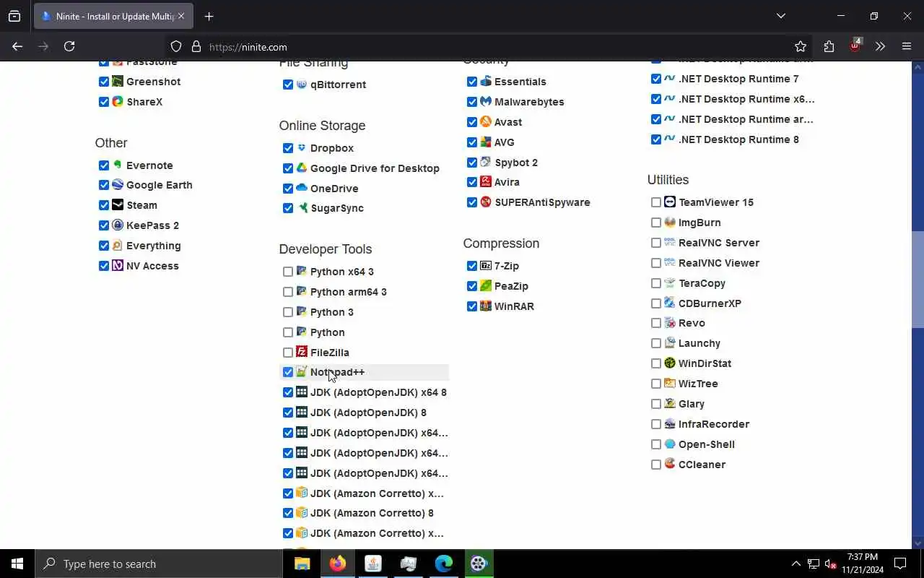Click the Steam icon

[x=118, y=205]
